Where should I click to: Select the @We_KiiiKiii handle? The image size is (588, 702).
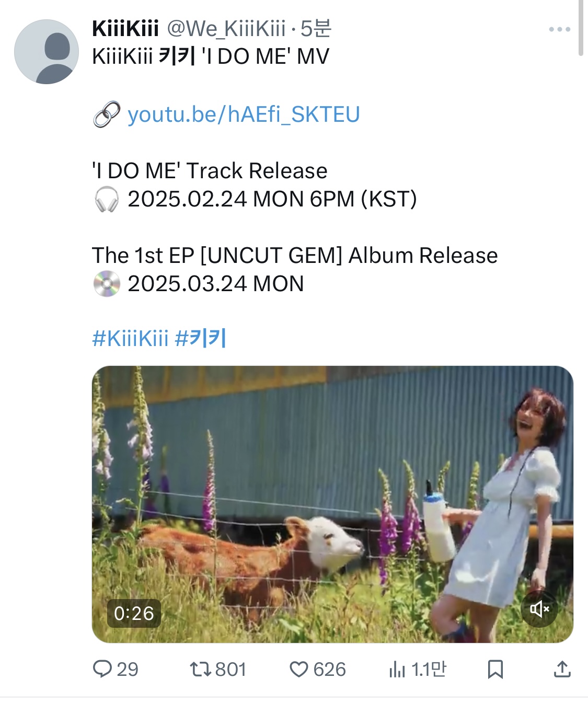(226, 29)
